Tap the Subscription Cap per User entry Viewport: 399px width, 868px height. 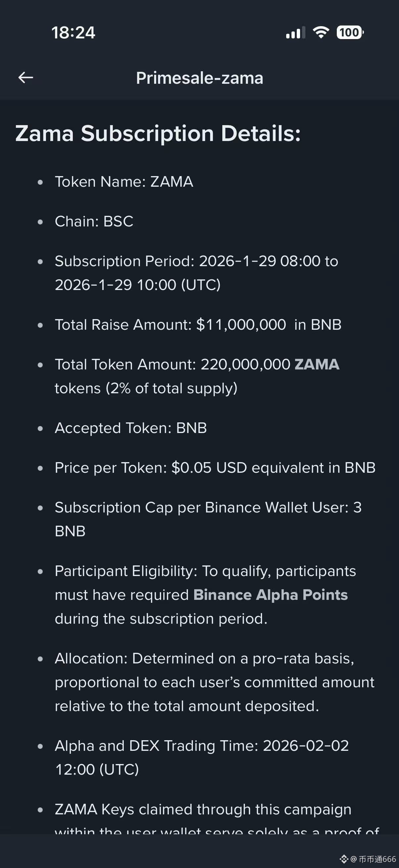tap(208, 519)
